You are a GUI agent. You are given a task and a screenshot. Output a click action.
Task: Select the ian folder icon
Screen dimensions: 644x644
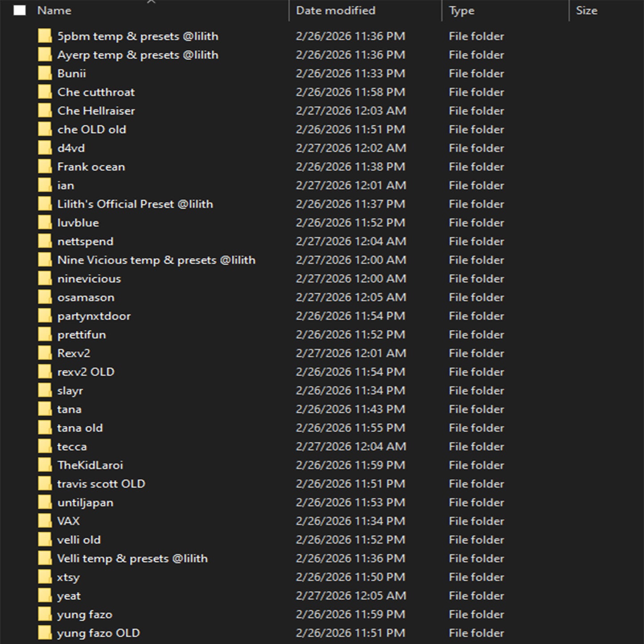pos(45,185)
